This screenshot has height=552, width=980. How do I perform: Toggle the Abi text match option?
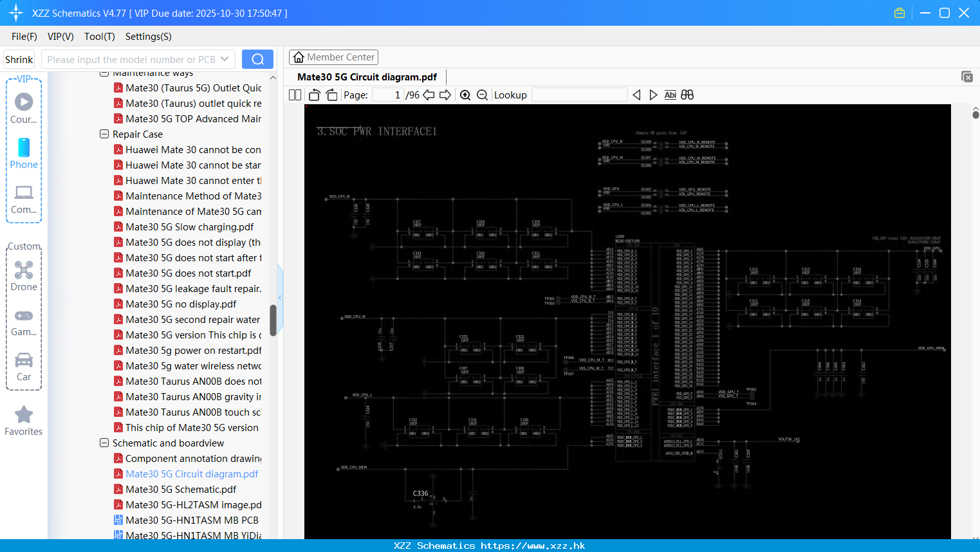pyautogui.click(x=670, y=95)
